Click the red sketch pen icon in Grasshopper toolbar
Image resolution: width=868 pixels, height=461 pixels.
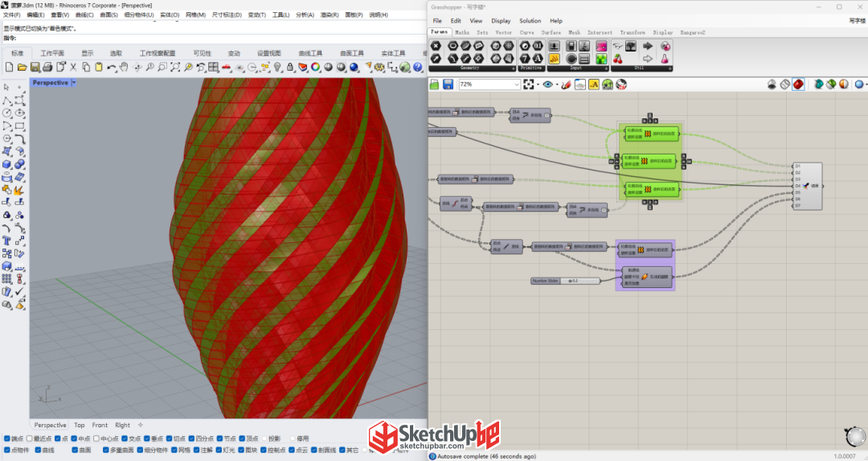pyautogui.click(x=566, y=84)
